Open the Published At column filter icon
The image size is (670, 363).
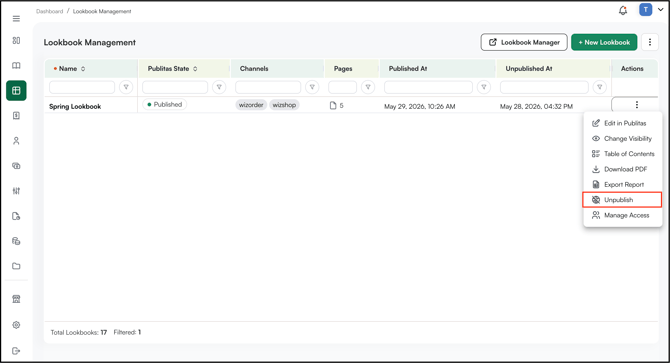click(x=484, y=87)
